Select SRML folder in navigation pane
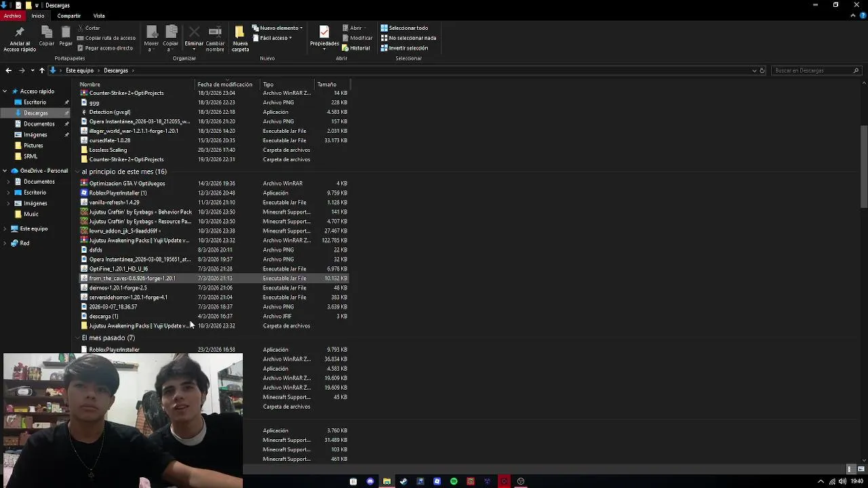 point(31,157)
